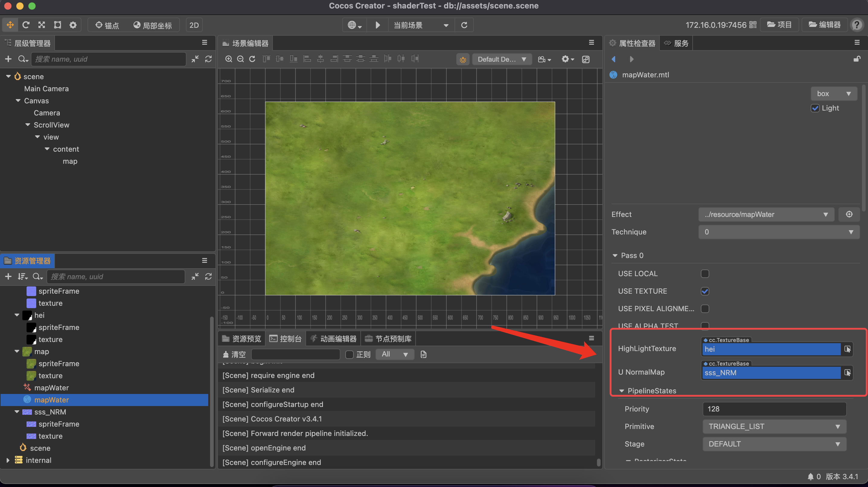Click the Priority value field
Viewport: 868px width, 487px height.
click(x=774, y=409)
